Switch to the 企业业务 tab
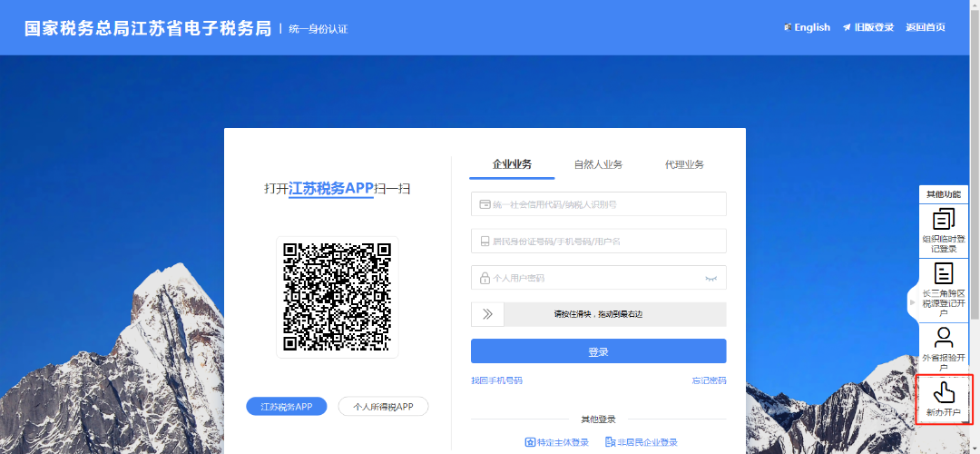980x454 pixels. pyautogui.click(x=512, y=164)
